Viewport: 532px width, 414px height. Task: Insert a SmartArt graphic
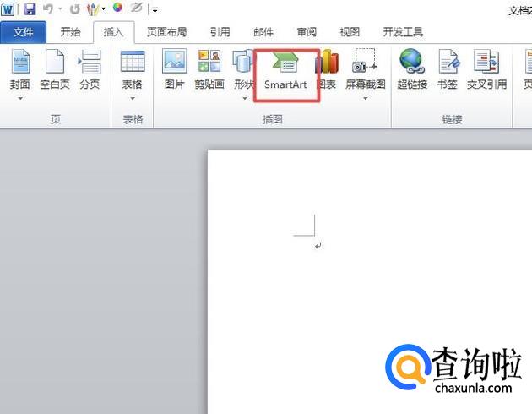click(285, 73)
